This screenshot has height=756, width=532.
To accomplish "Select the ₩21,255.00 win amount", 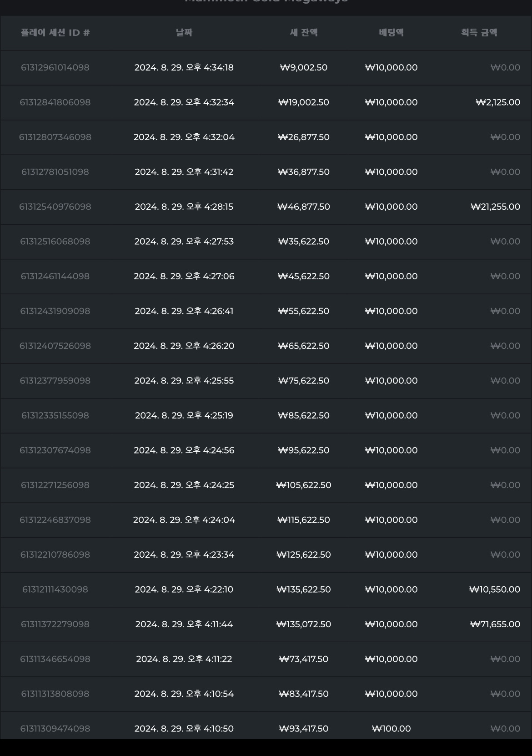I will tap(495, 207).
